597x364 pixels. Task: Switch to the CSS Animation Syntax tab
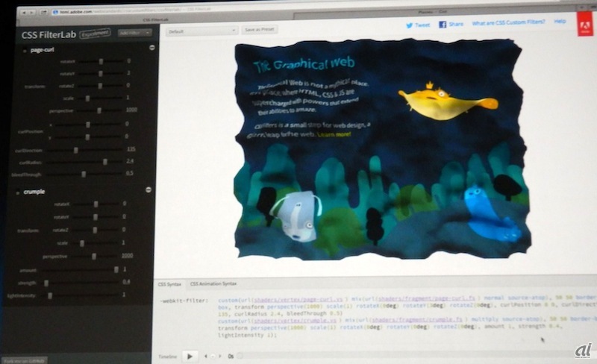tap(213, 284)
